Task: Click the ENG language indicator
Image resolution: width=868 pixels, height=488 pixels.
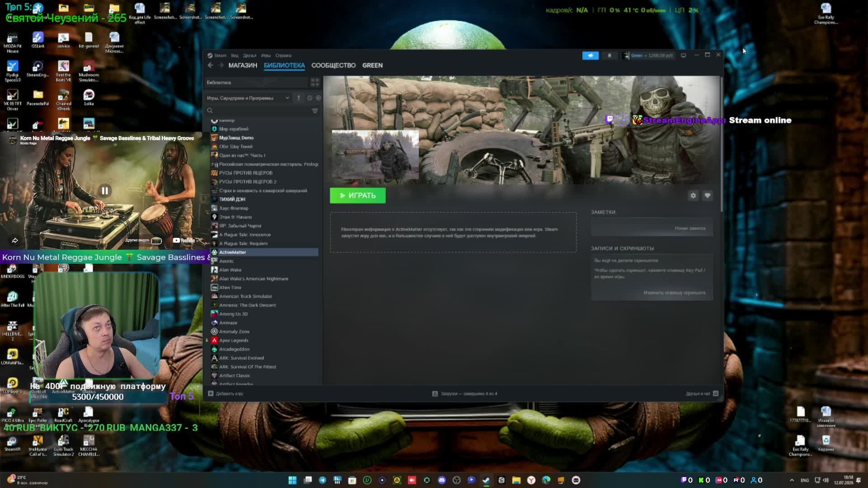Action: pyautogui.click(x=805, y=480)
